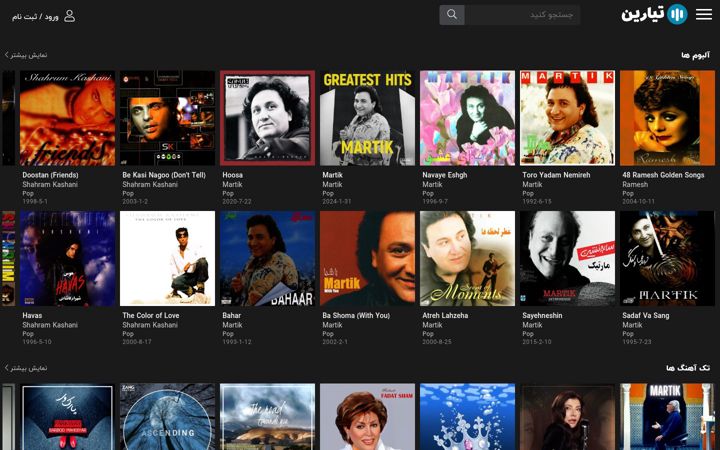
Task: Open Havas album cover
Action: (68, 259)
